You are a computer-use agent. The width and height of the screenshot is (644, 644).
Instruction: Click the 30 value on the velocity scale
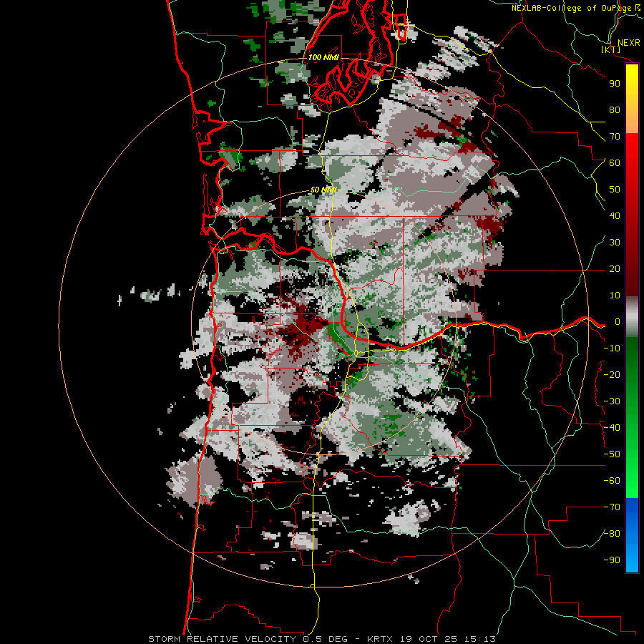pos(615,243)
